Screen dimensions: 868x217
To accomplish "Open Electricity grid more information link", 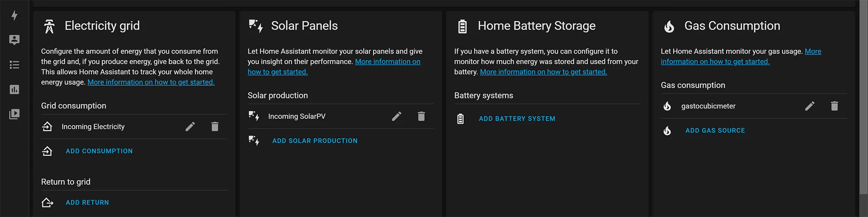I will pos(151,82).
